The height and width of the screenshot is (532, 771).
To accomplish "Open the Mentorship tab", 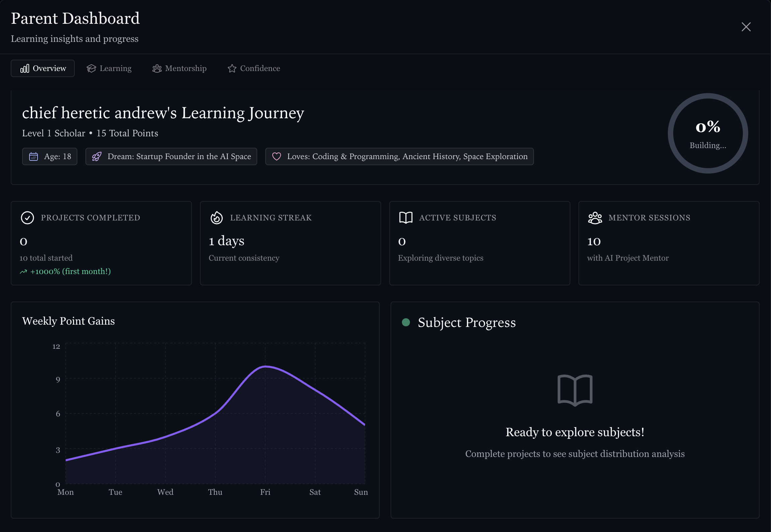I will (179, 68).
